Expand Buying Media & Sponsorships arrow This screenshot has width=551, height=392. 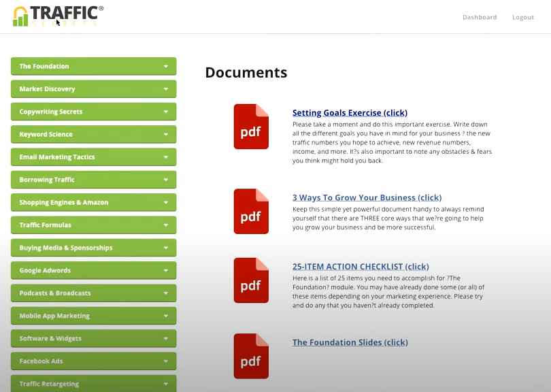point(166,248)
